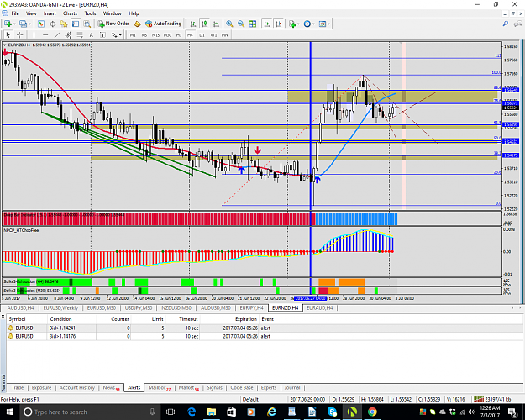Click the New Order button
Screen dimensions: 525x420
tap(113, 24)
